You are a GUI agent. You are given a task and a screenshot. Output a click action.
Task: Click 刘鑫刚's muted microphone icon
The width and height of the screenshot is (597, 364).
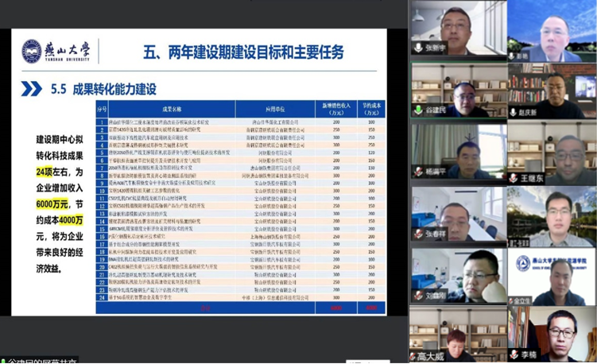418,295
